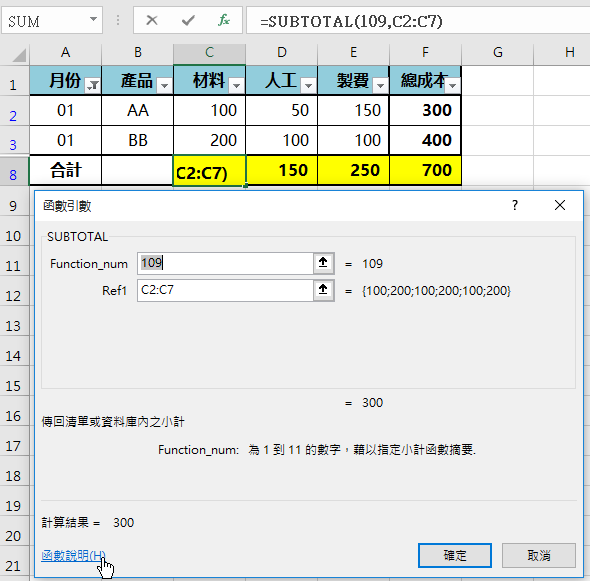Click 材料 cell with value 200
Viewport: 590px width, 581px height.
pos(210,140)
